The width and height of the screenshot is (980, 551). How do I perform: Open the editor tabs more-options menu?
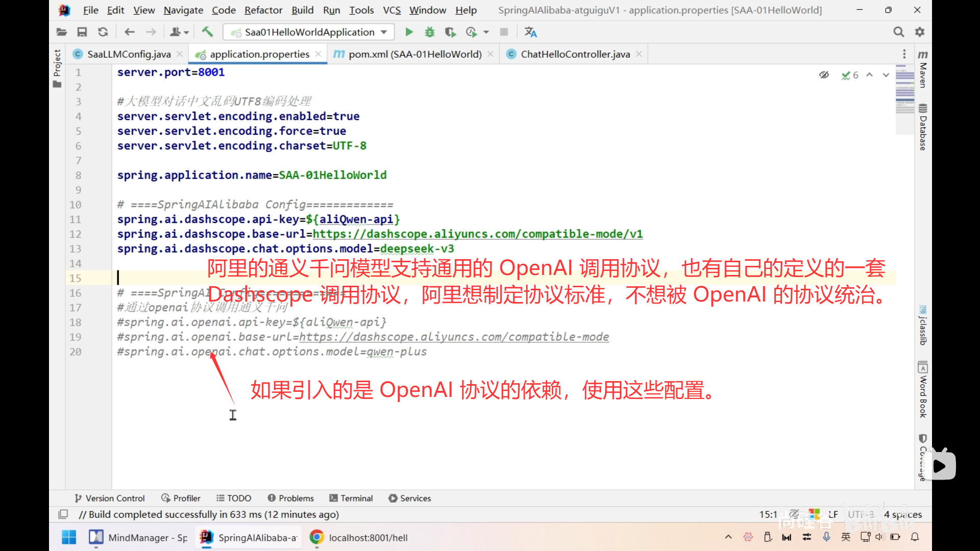pos(904,54)
